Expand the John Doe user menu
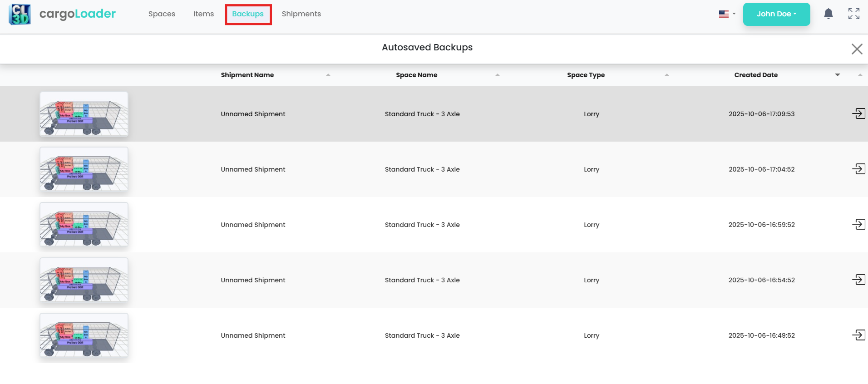 coord(776,14)
